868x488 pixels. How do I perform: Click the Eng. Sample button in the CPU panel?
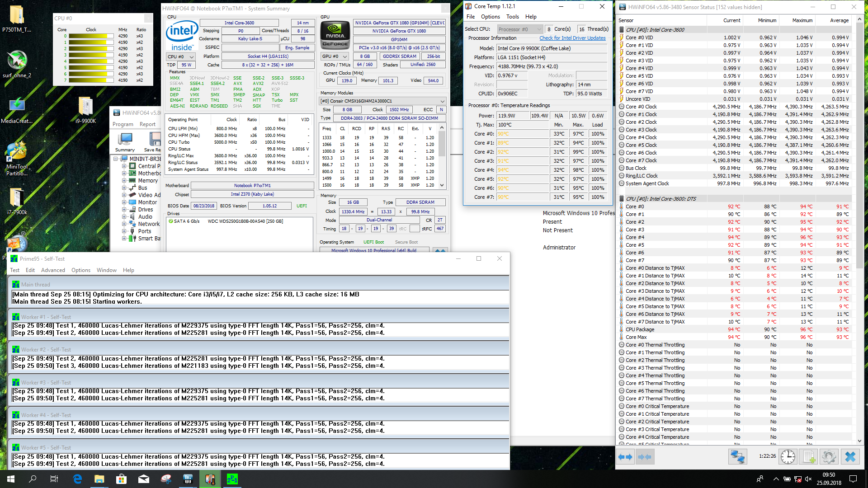297,47
